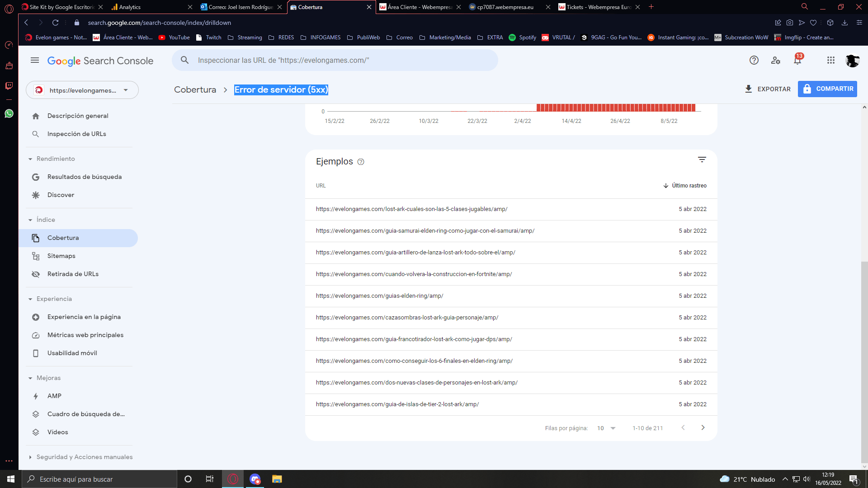Add page to bookmarks heart icon
This screenshot has width=868, height=488.
click(813, 23)
